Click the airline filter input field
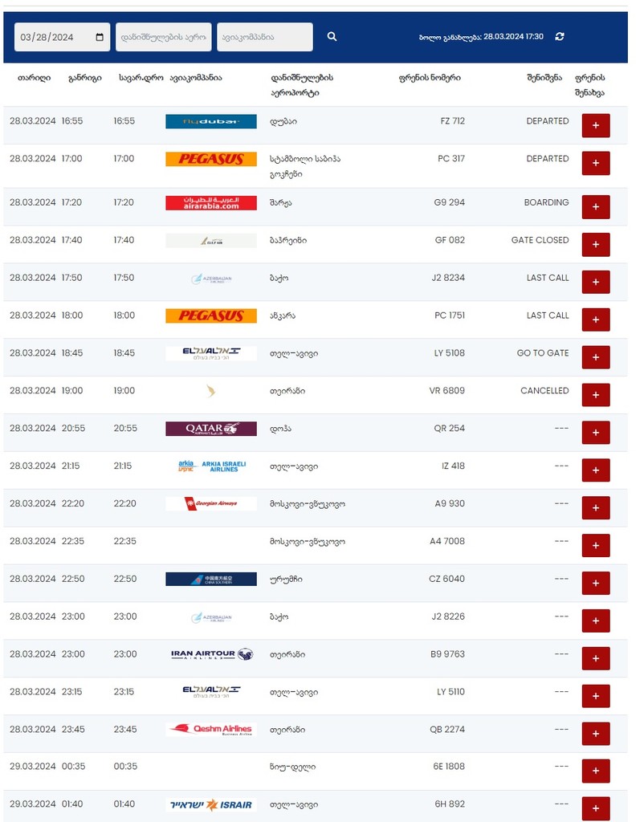 tap(265, 37)
